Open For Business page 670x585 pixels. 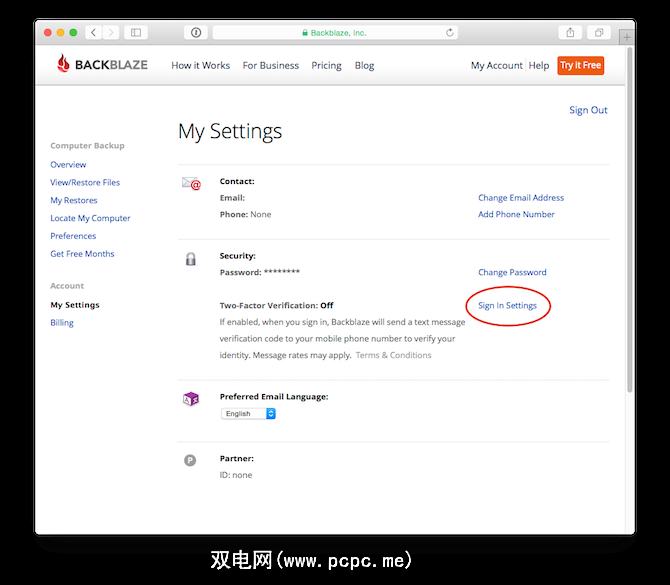(270, 65)
